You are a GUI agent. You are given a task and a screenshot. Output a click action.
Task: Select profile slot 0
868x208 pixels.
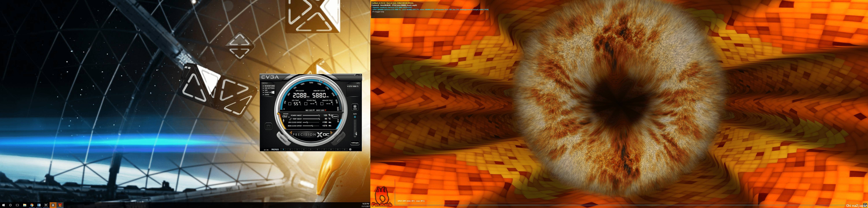(345, 149)
